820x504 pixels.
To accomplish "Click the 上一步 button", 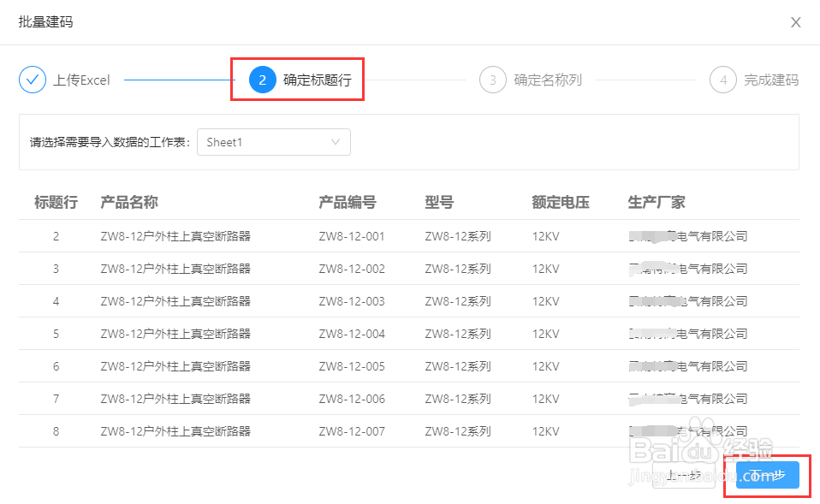I will point(685,476).
